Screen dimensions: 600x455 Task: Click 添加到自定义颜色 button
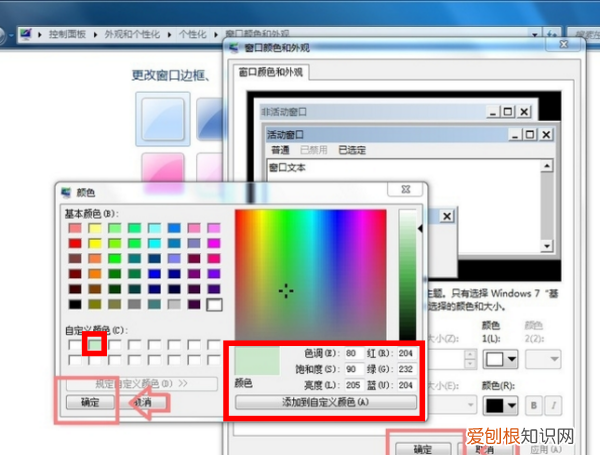(326, 402)
